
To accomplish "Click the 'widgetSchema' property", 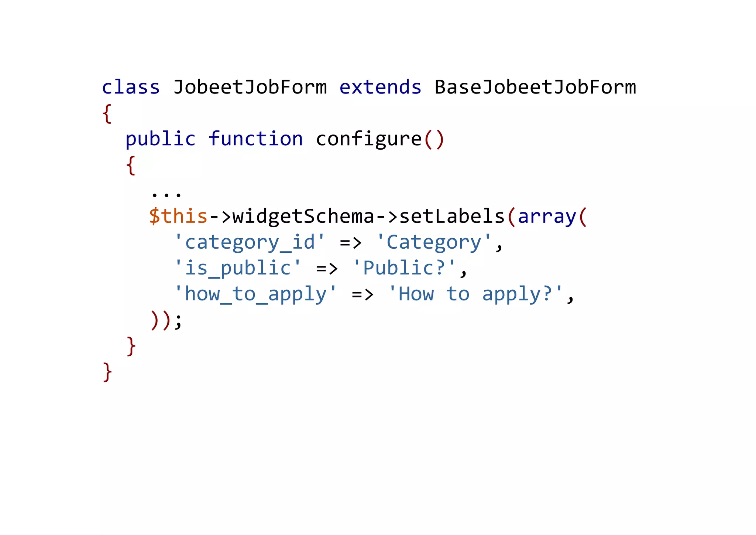I will 303,217.
